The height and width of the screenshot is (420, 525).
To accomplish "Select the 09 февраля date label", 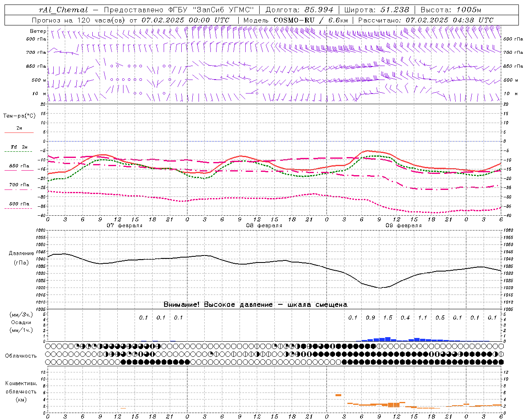I will tap(404, 226).
